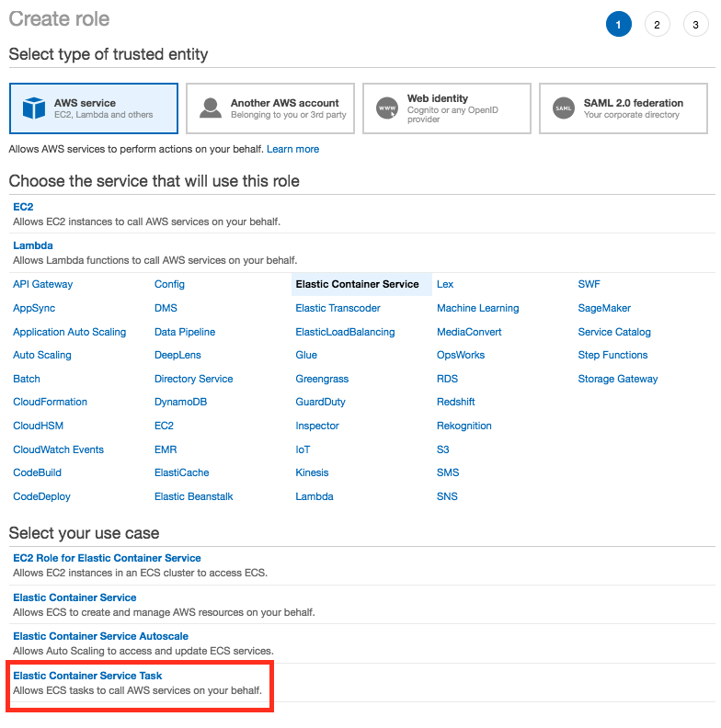Choose the Elastic Beanstalk service
Screen dimensions: 721x728
(194, 496)
